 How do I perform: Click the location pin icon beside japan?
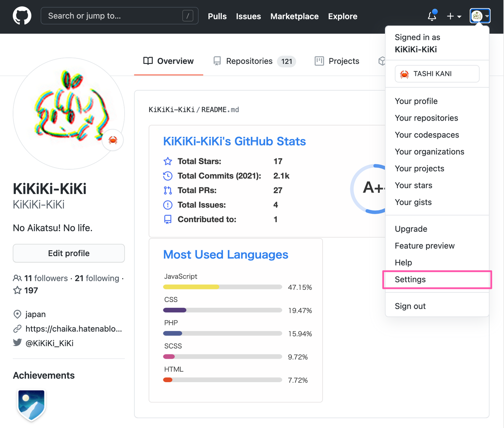(x=17, y=314)
